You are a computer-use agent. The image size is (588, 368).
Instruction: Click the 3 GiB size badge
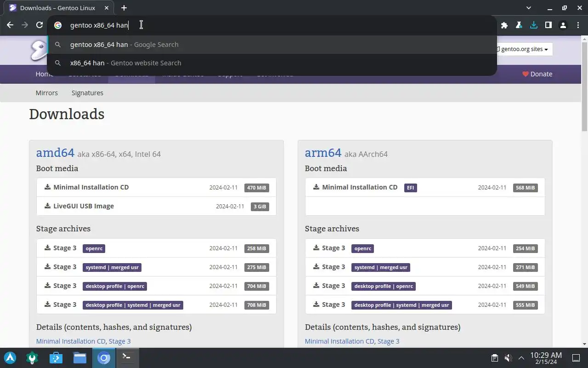click(x=260, y=207)
